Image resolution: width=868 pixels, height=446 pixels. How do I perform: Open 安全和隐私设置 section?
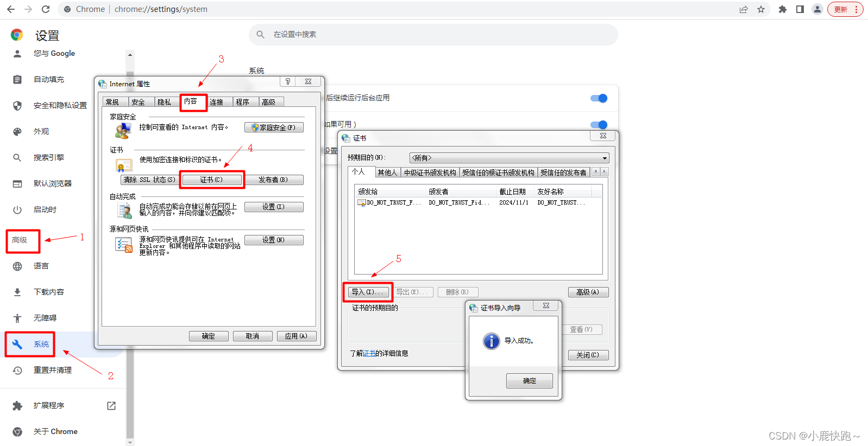point(60,105)
